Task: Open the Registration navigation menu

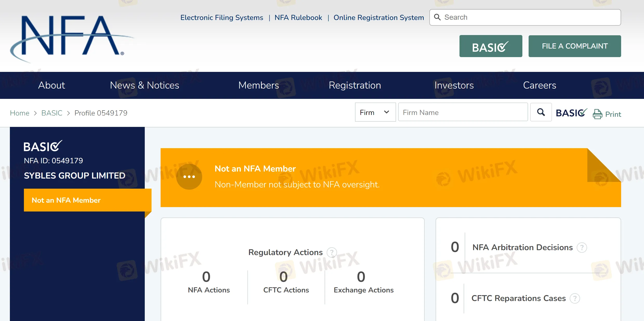Action: click(355, 85)
